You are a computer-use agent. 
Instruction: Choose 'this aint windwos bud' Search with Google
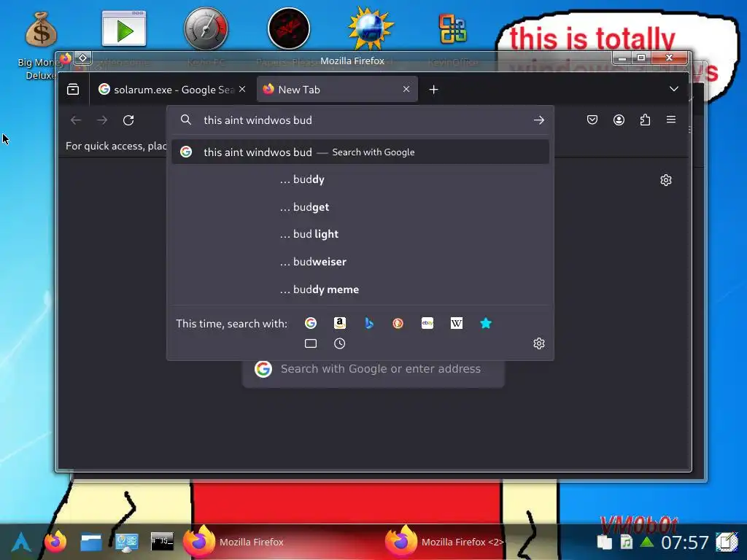[360, 152]
